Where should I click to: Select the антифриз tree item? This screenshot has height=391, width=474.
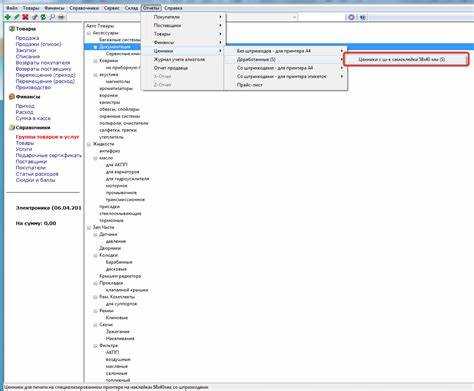(x=109, y=151)
